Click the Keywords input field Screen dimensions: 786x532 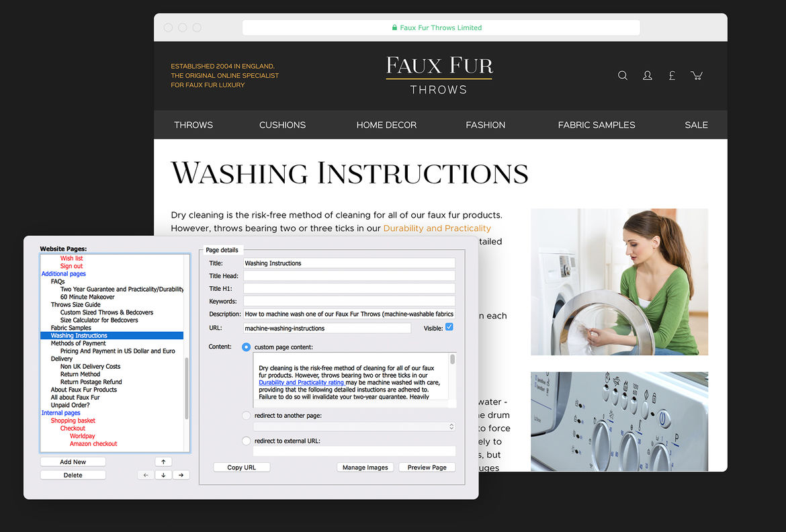click(x=349, y=302)
